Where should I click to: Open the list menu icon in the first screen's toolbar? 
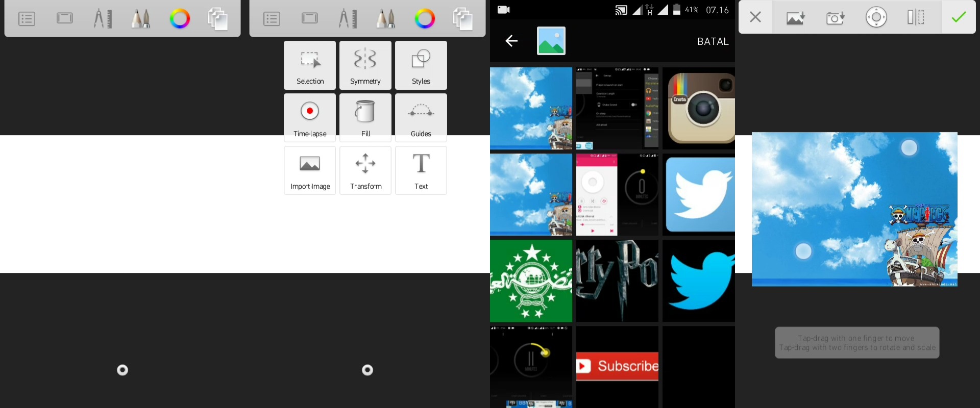27,19
